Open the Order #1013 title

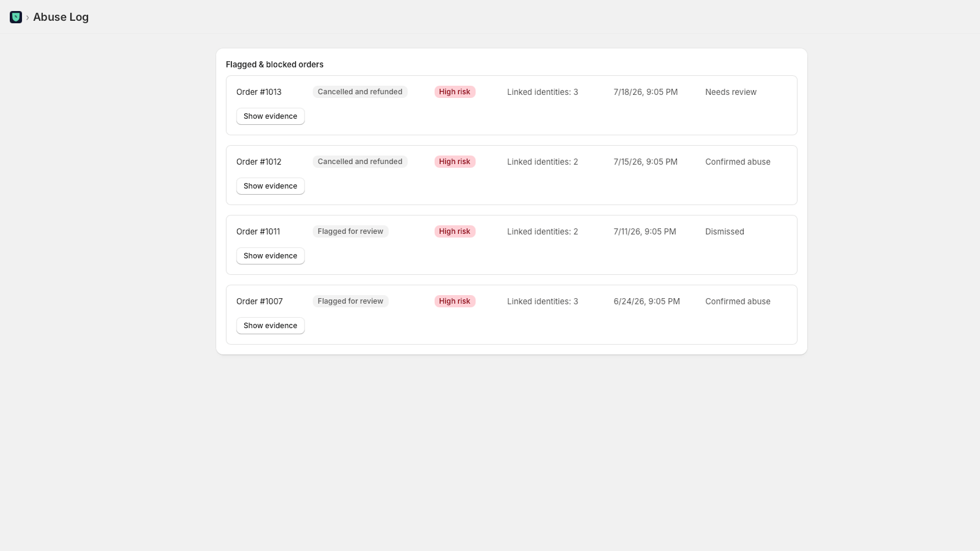(x=259, y=92)
